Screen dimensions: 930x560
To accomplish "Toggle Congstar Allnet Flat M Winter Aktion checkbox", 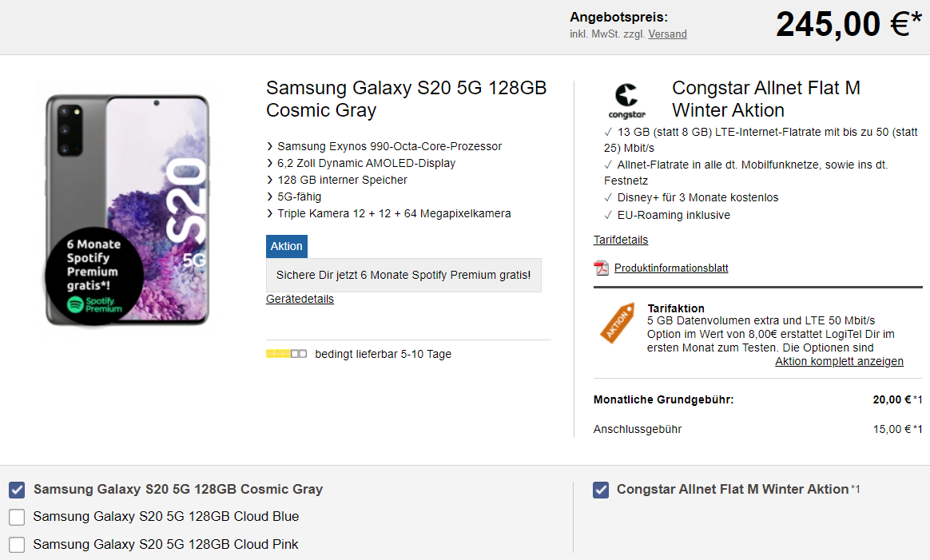I will point(601,490).
